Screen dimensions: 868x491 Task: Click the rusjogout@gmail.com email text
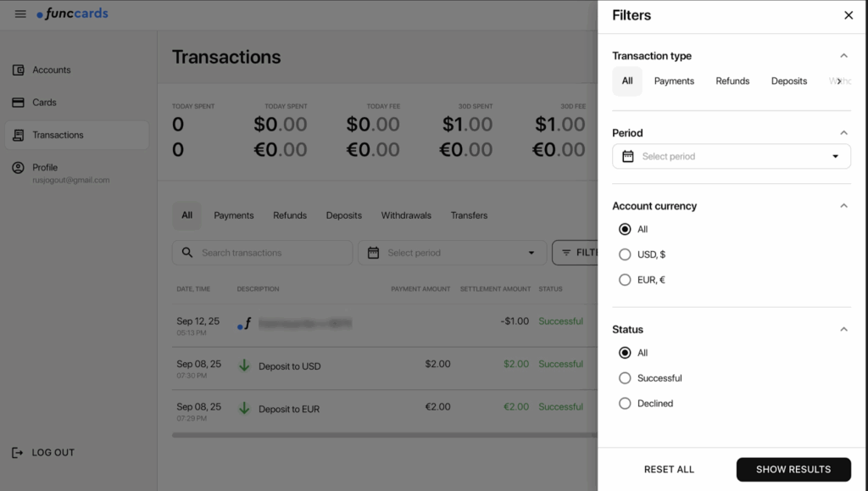tap(71, 180)
